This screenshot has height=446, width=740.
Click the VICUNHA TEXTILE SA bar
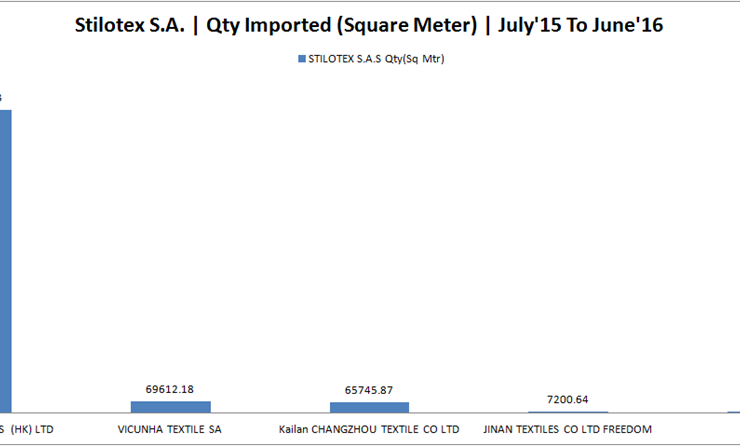pos(170,407)
